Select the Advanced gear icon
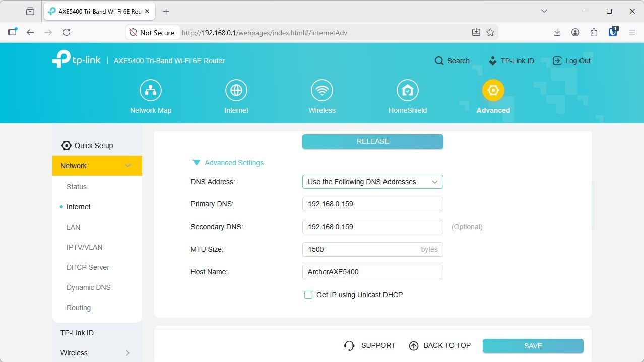 (x=493, y=90)
